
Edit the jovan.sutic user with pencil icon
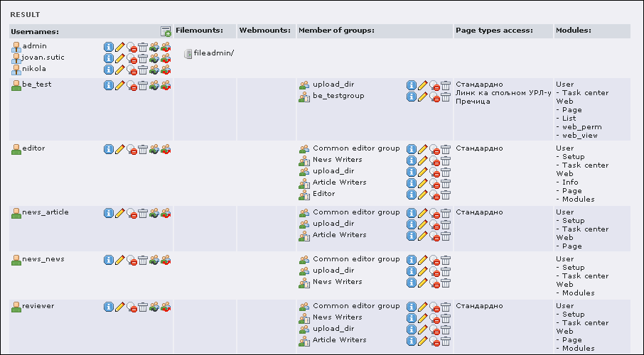click(x=120, y=58)
